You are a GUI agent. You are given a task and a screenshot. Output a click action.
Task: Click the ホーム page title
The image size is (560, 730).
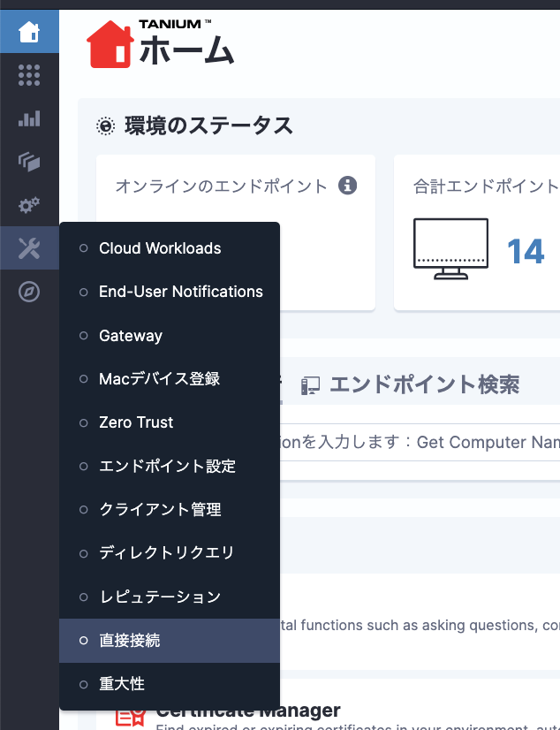point(186,50)
